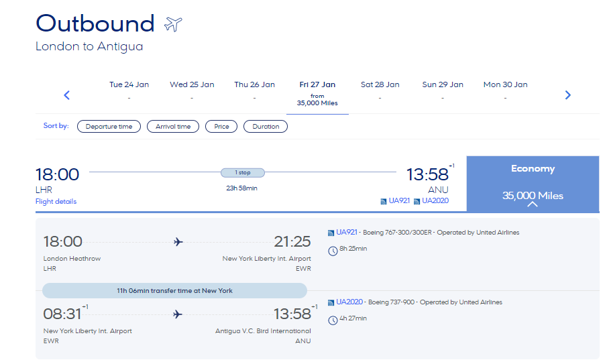Sort results by Arrival time
Screen dimensions: 609x364
[173, 127]
